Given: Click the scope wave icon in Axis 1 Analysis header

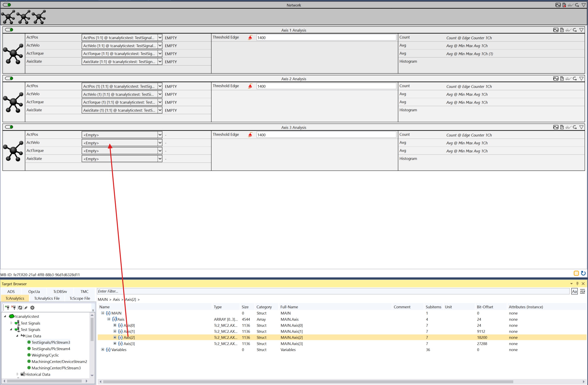Looking at the screenshot, I should (556, 30).
